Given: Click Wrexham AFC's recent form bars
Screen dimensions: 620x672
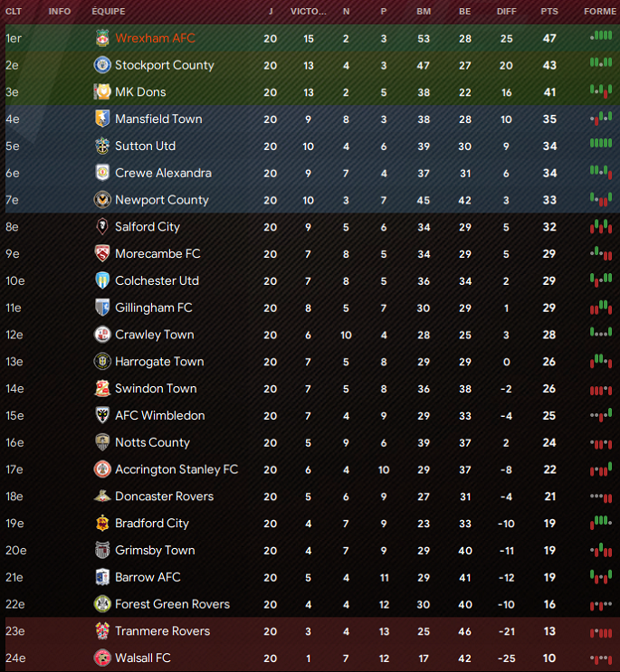Looking at the screenshot, I should [x=600, y=36].
